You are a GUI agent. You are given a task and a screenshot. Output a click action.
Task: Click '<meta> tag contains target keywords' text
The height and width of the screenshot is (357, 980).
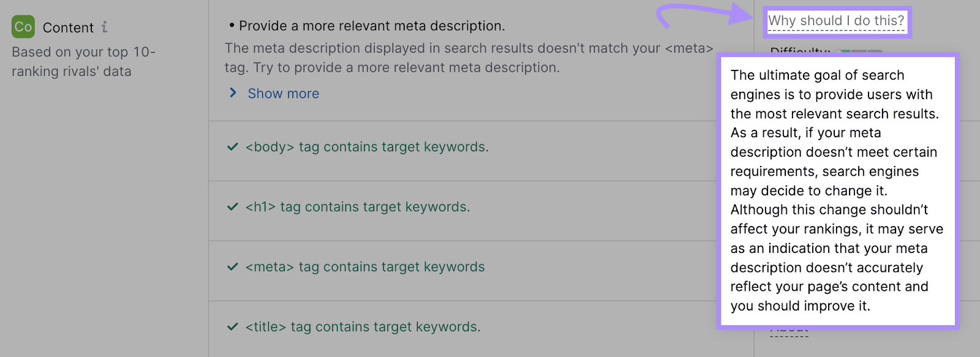365,267
